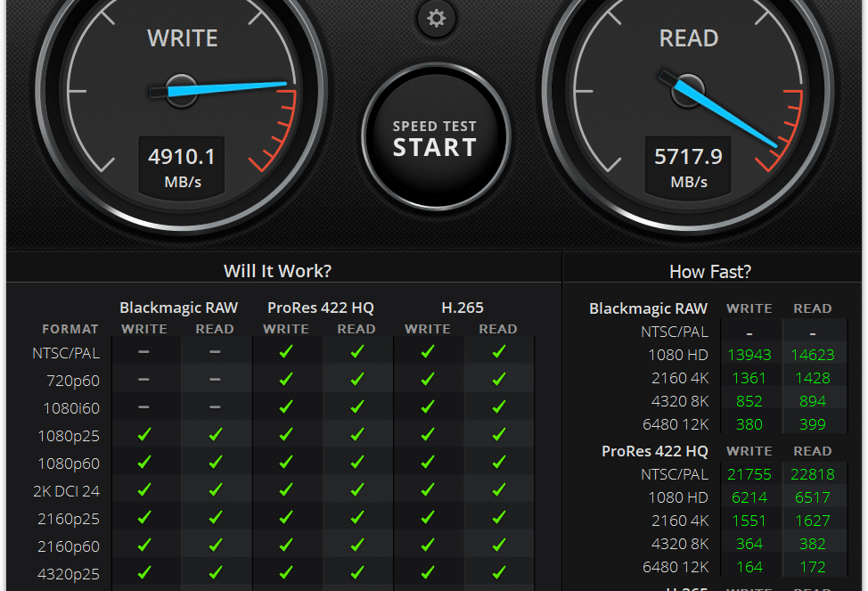The image size is (868, 591).
Task: Click the H.265 write checkmark for 4320p25
Action: 428,572
